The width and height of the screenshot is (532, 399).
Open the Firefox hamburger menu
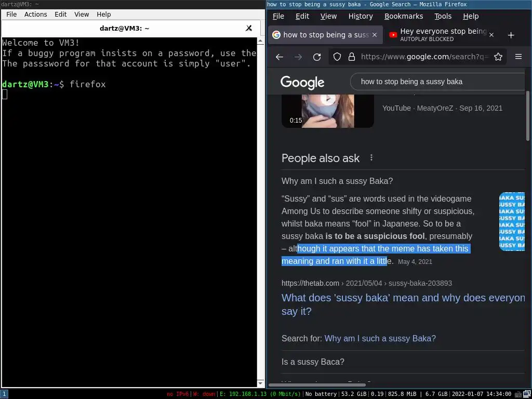(518, 57)
